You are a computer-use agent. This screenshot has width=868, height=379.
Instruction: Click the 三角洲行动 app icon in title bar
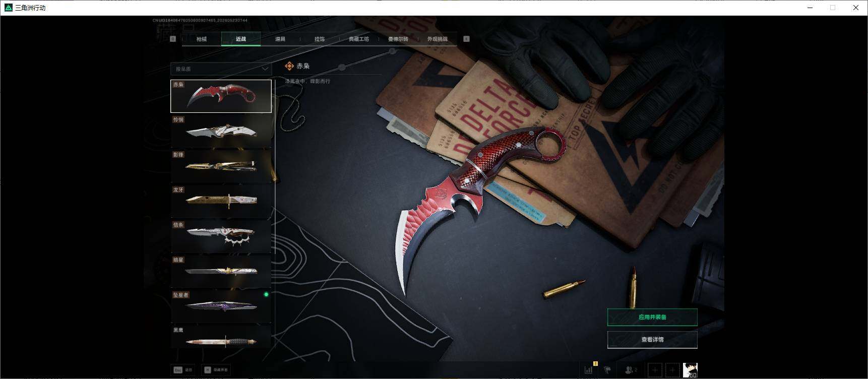8,8
